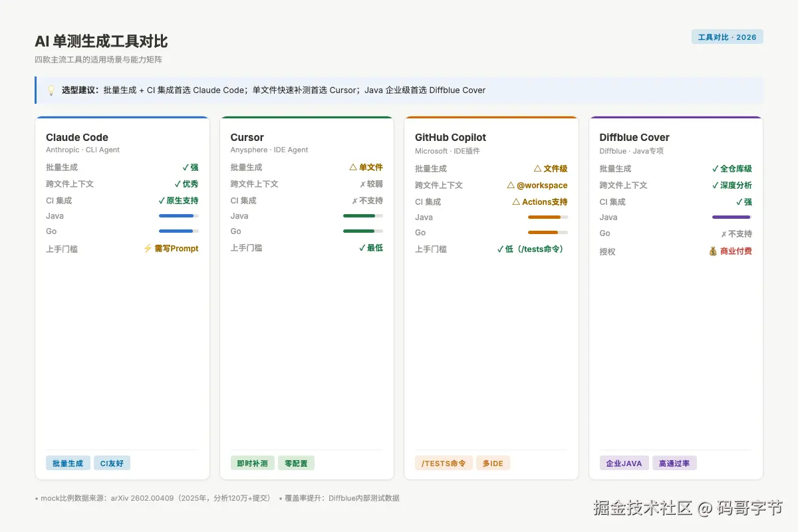Click the △ 单文件 value in Cursor
The width and height of the screenshot is (798, 532).
pos(366,168)
